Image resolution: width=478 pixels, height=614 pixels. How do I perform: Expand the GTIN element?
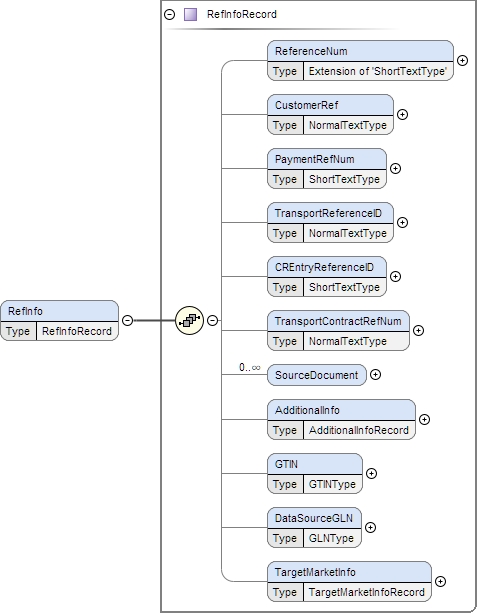point(371,473)
